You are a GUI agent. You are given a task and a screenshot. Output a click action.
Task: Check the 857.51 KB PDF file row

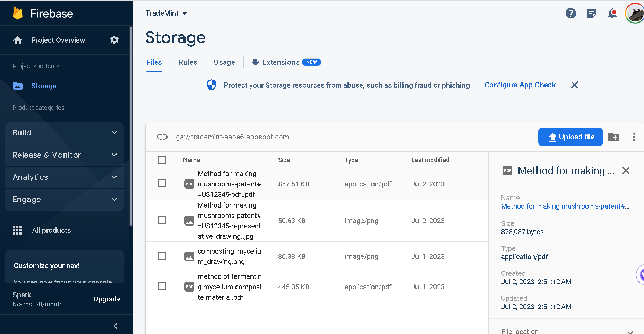[162, 184]
